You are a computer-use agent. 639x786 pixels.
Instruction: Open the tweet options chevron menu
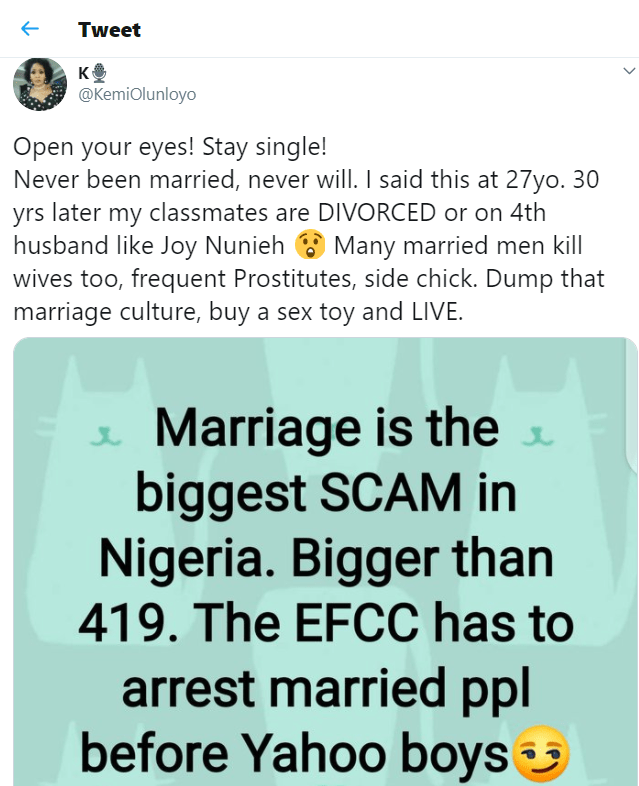[629, 71]
